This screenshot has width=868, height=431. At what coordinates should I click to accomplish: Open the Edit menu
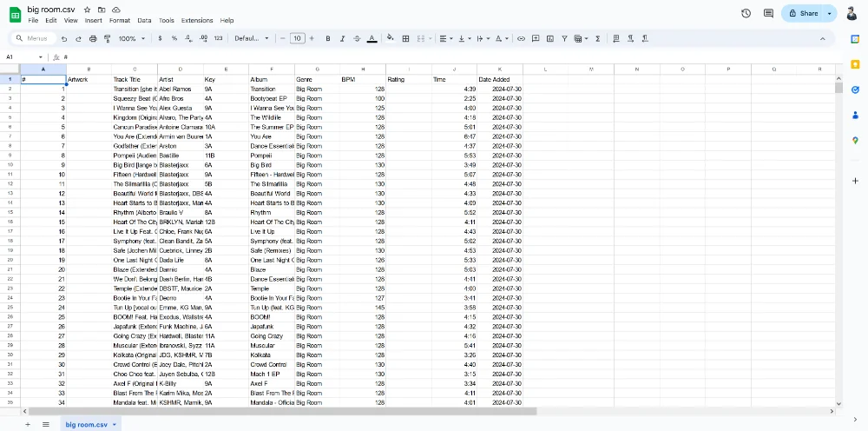coord(51,21)
